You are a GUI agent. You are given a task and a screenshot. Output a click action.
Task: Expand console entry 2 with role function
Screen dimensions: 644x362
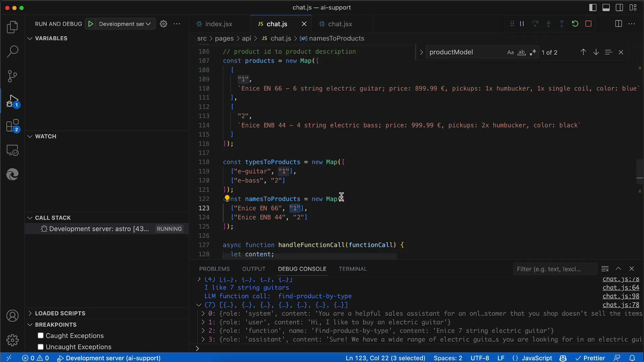point(203,331)
